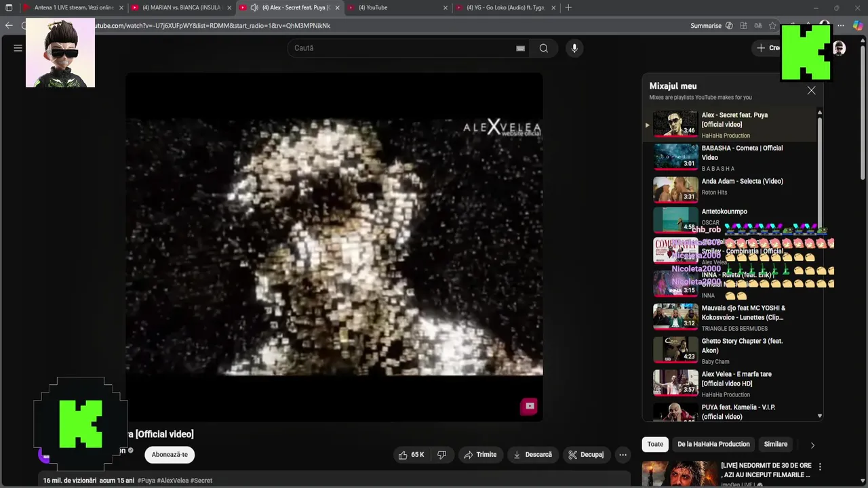Click the search magnifier button
Viewport: 868px width, 488px height.
coord(543,48)
